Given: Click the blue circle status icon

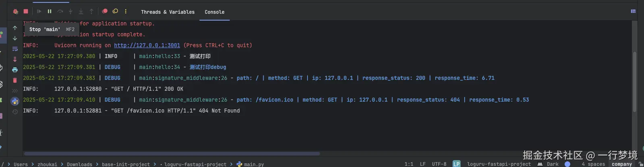Looking at the screenshot, I should pos(567,164).
